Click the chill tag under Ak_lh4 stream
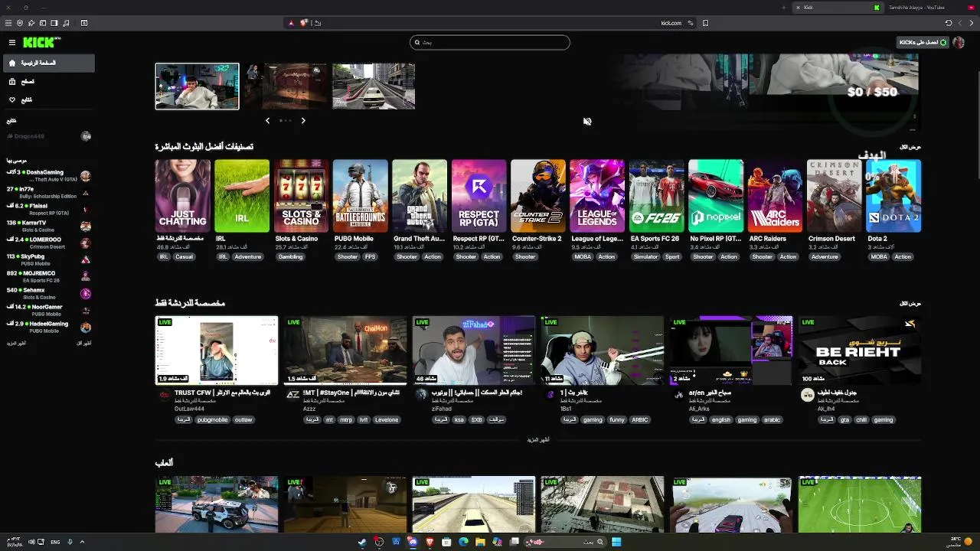Image resolution: width=980 pixels, height=551 pixels. pos(861,420)
